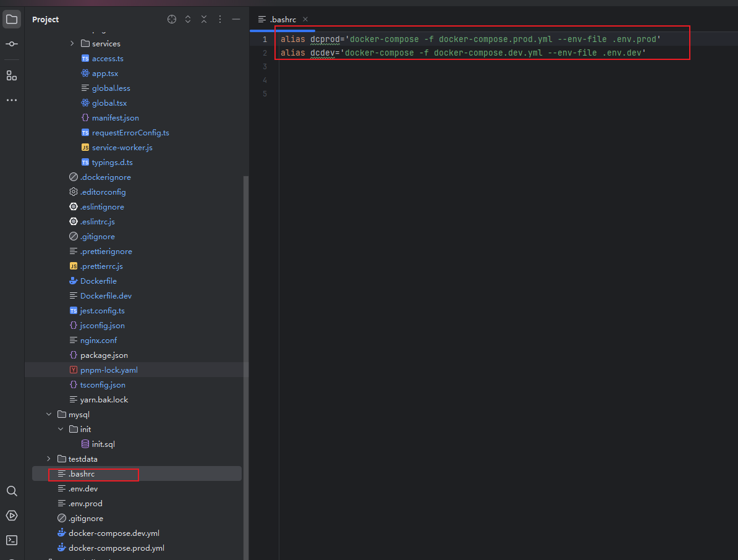The width and height of the screenshot is (738, 560).
Task: Open package.json file
Action: tap(104, 355)
